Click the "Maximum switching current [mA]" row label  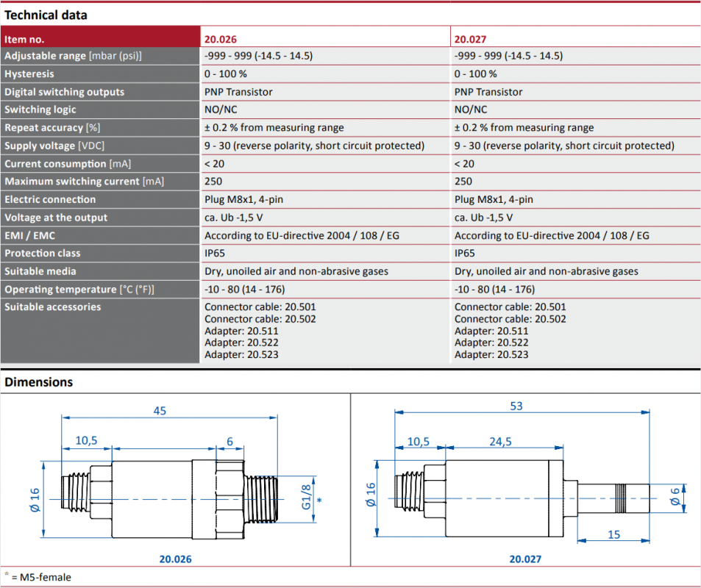click(x=100, y=182)
